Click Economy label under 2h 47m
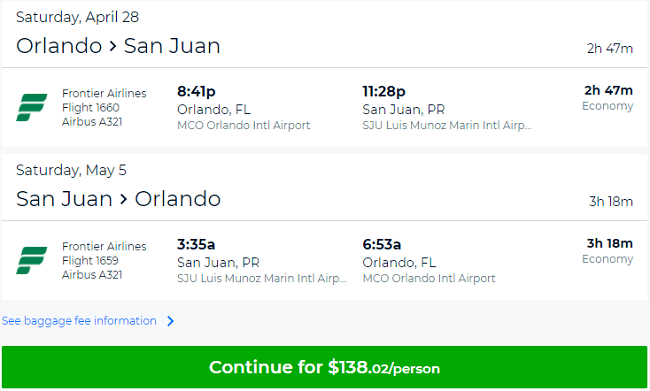 point(607,106)
